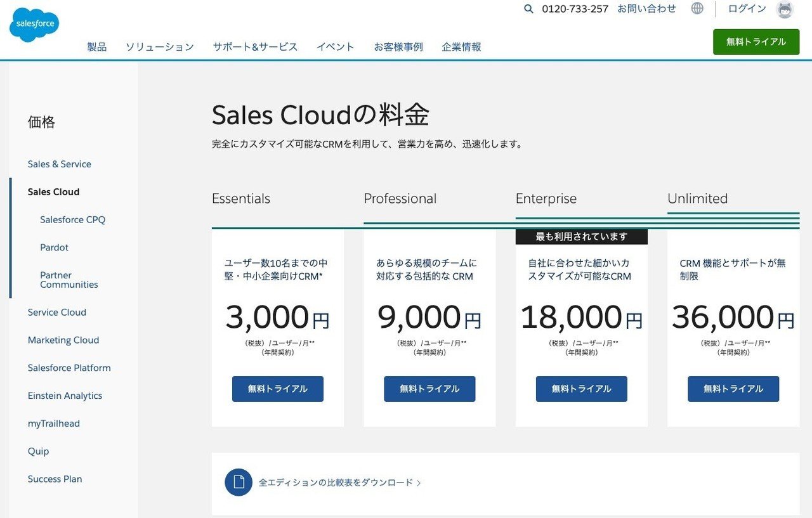
Task: Go to Einstein Analytics pricing
Action: point(65,396)
